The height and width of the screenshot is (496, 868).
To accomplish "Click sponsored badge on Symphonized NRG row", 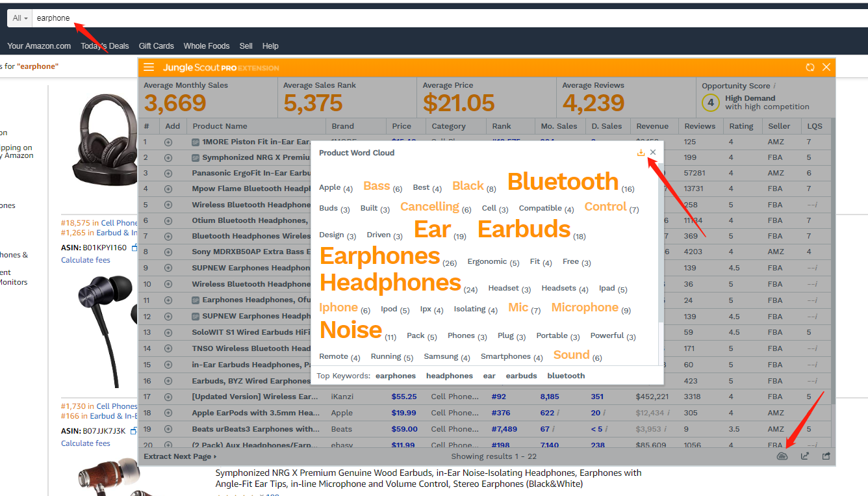I will pos(196,157).
